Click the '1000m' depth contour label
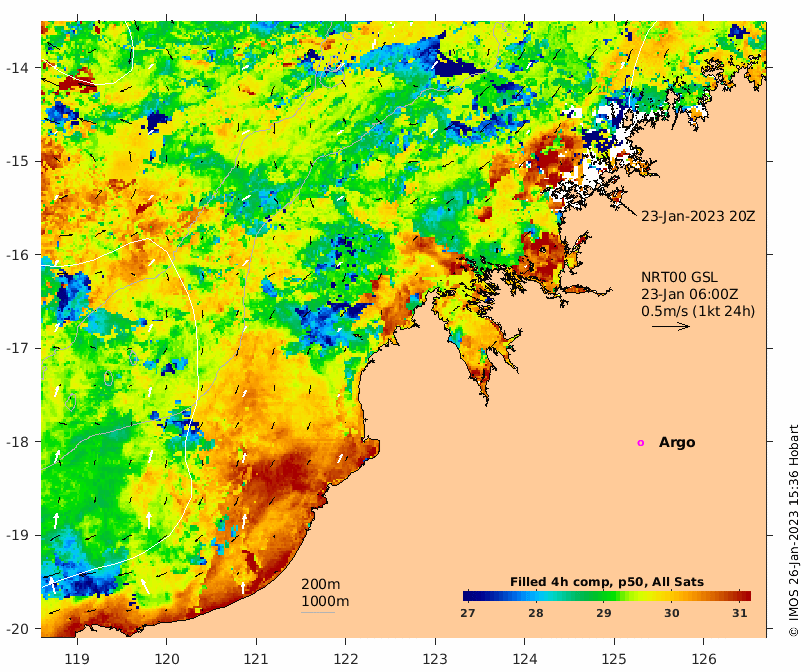Screen dimensions: 810x672 325,601
